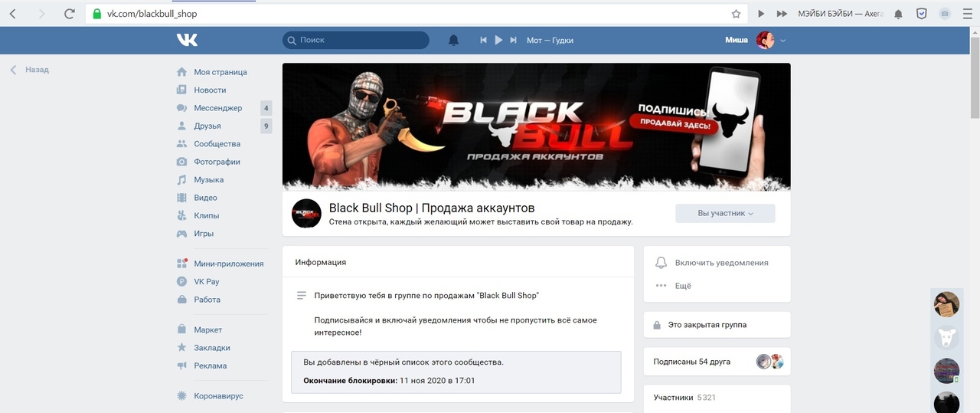Go to previous track in header player
The image size is (980, 413).
(483, 40)
